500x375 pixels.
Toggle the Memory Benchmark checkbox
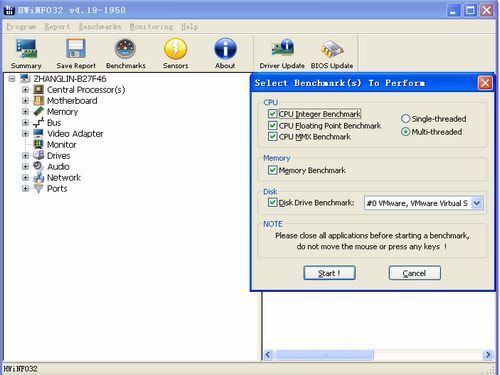pos(273,170)
